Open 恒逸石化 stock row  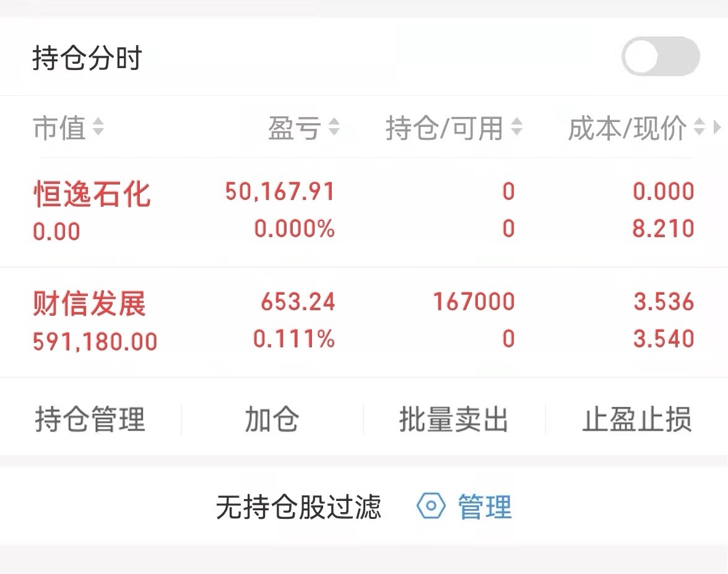pyautogui.click(x=364, y=212)
